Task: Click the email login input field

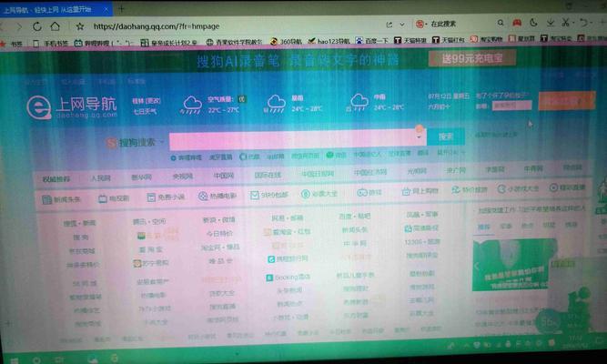Action: click(x=511, y=105)
